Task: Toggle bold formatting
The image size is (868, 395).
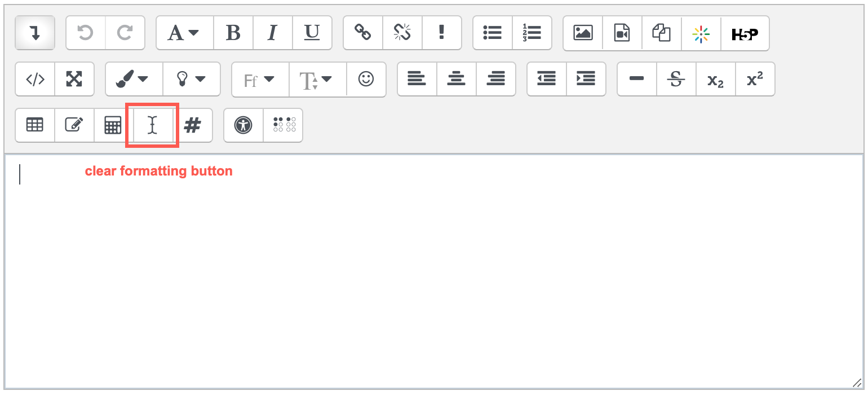Action: [233, 33]
